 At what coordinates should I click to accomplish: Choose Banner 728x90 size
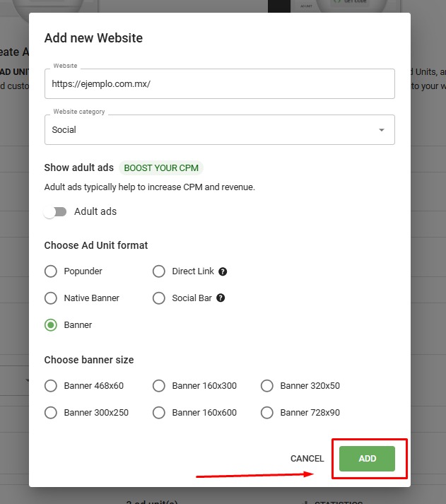click(x=267, y=413)
